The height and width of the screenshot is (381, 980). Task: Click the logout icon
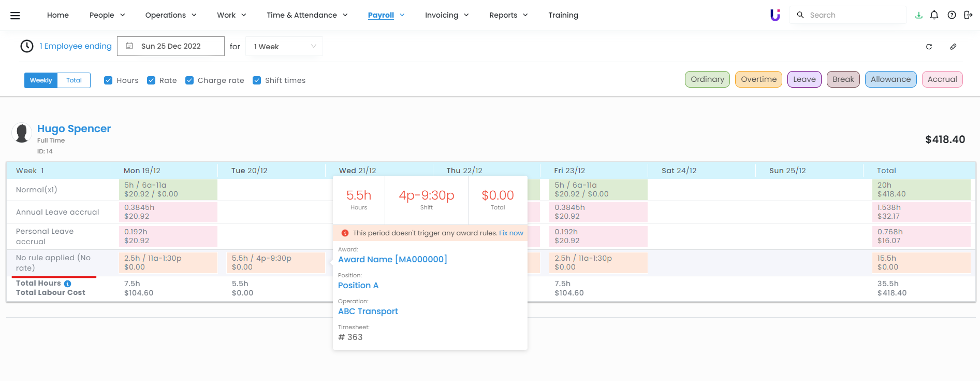tap(968, 15)
